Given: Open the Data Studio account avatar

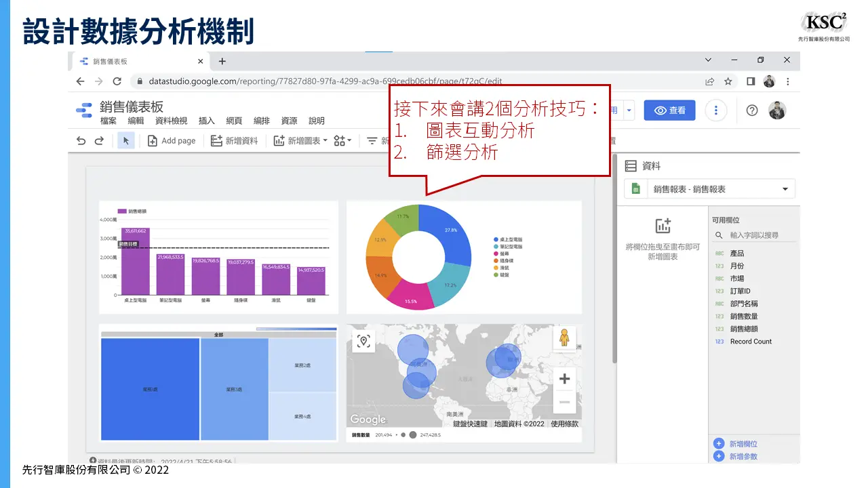Looking at the screenshot, I should (777, 110).
